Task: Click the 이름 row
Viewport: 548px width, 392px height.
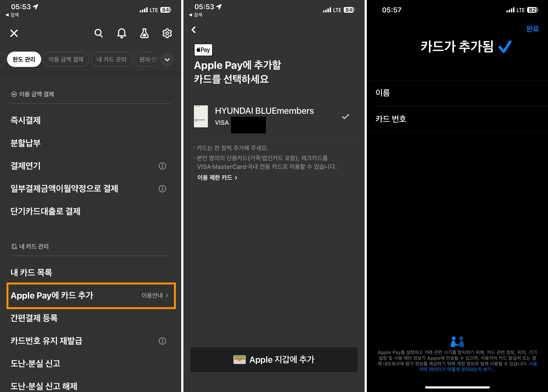Action: pos(457,93)
